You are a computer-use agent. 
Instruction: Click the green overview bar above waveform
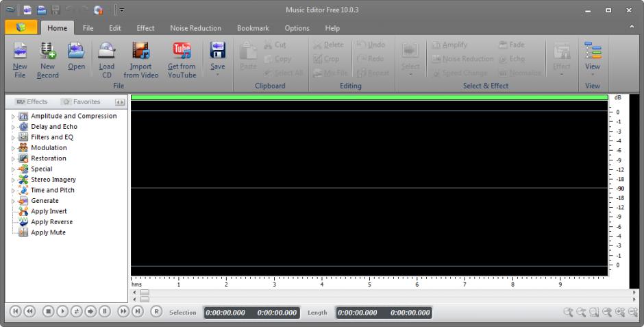tap(369, 97)
